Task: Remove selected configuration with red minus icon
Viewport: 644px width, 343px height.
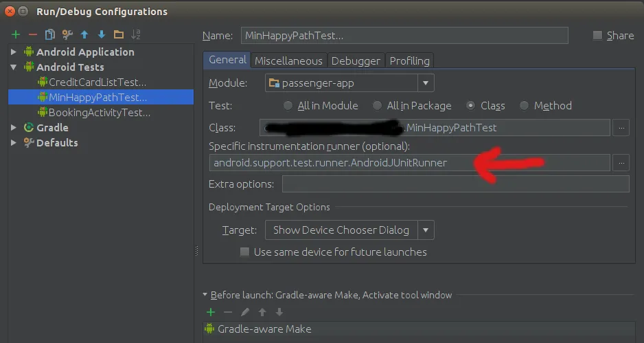Action: point(33,34)
